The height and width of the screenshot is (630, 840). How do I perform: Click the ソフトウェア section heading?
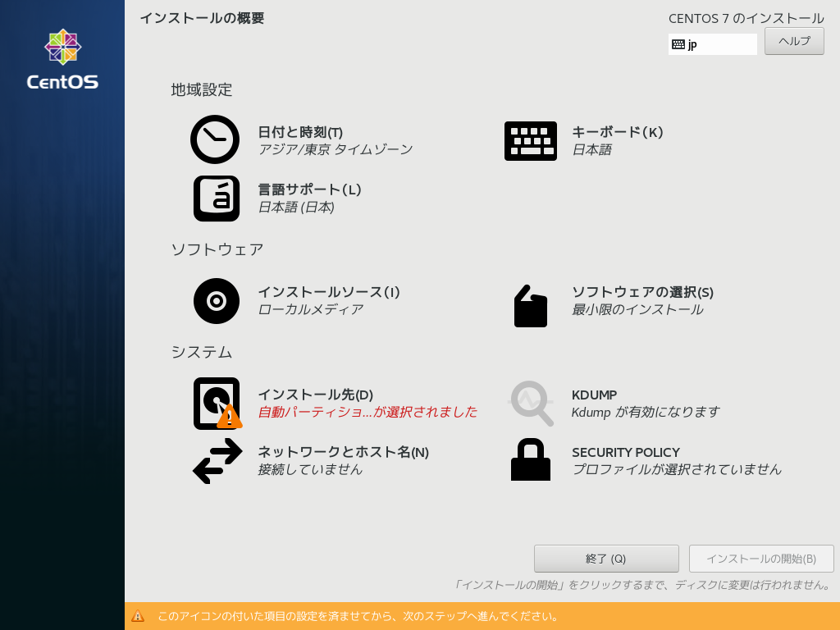pyautogui.click(x=217, y=249)
